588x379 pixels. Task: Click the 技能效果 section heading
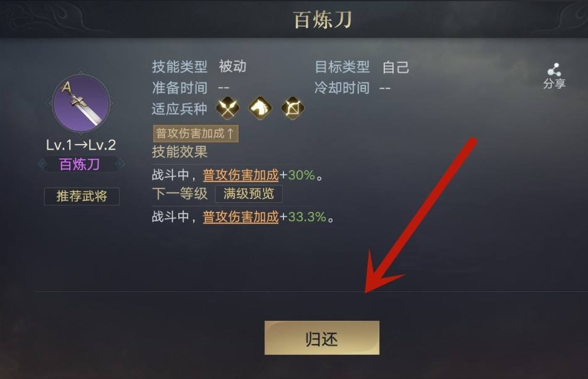tap(179, 152)
